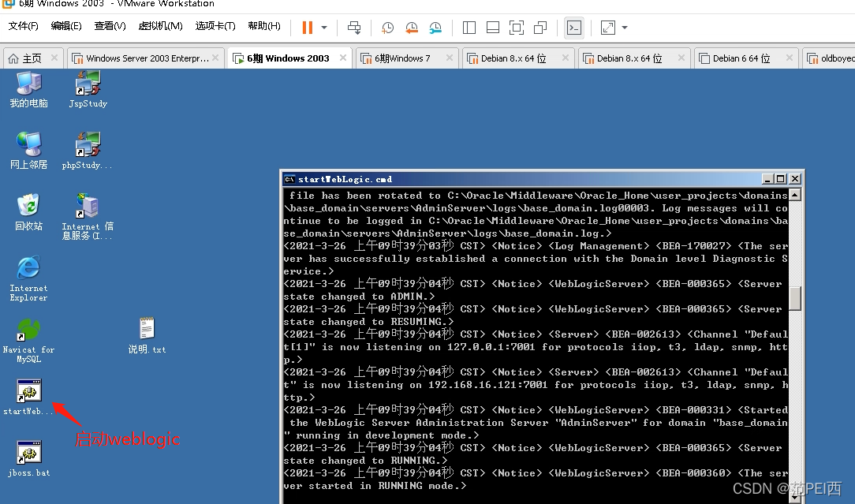Select the startWeb... shortcut icon
The width and height of the screenshot is (855, 504).
(x=28, y=397)
